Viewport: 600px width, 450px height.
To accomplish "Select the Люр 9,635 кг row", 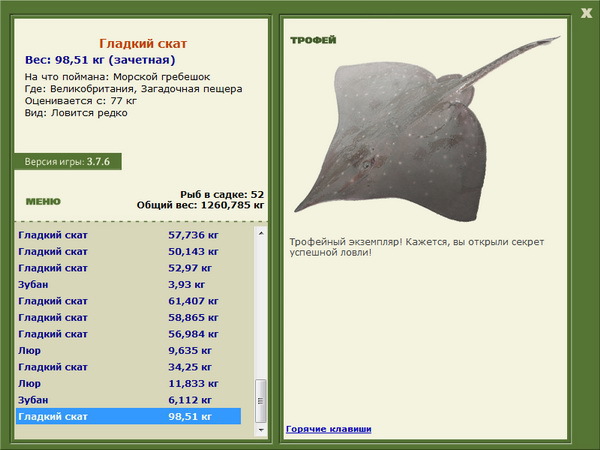I will click(x=129, y=351).
